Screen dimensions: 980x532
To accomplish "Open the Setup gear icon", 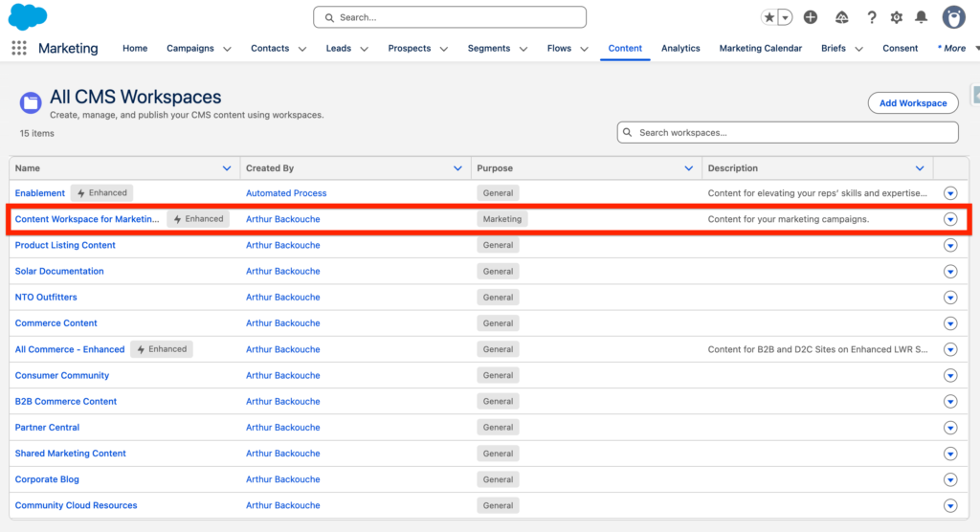I will 897,17.
